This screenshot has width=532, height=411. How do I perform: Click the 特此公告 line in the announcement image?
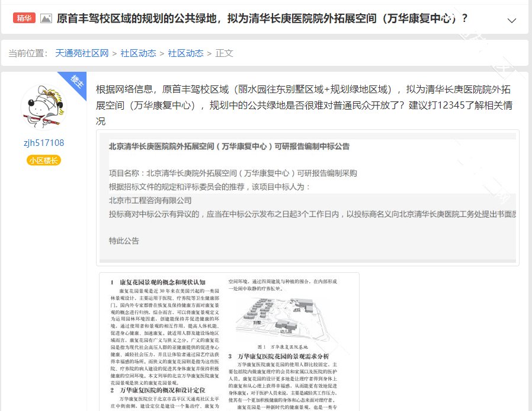(x=124, y=241)
